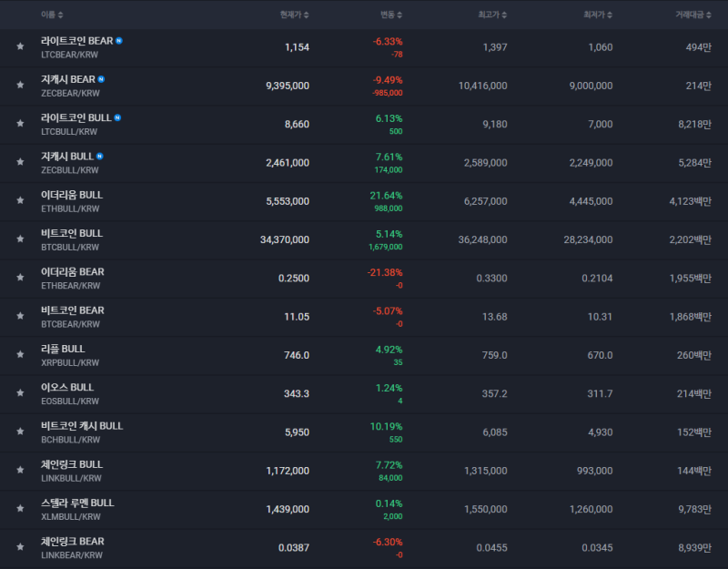Favorite the ETHBULL/KRW row star

point(20,200)
